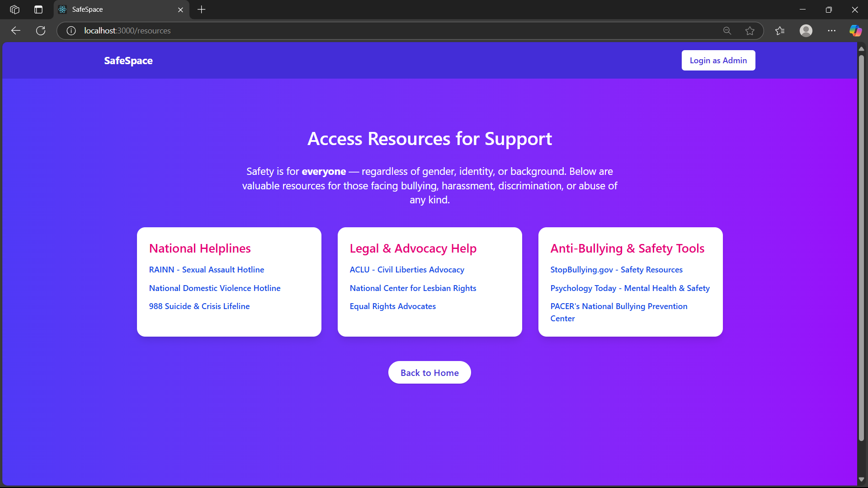Click the Login as Admin button
The height and width of the screenshot is (488, 868).
point(718,61)
